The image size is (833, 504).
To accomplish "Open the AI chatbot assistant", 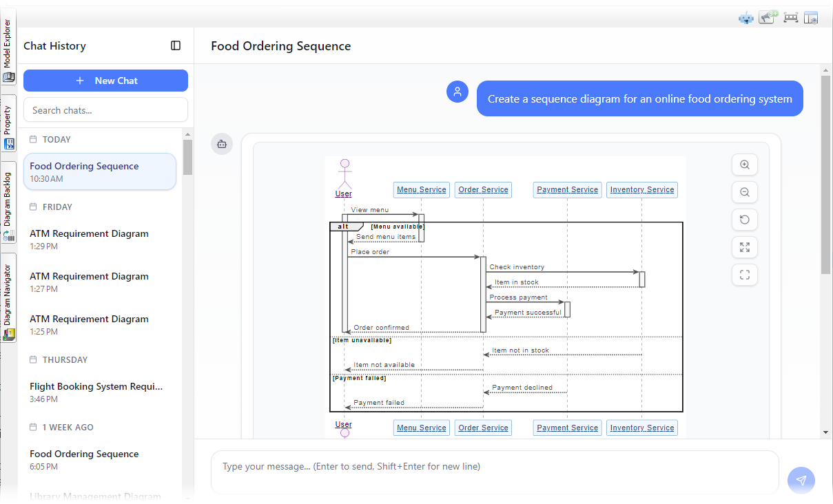I will click(746, 17).
